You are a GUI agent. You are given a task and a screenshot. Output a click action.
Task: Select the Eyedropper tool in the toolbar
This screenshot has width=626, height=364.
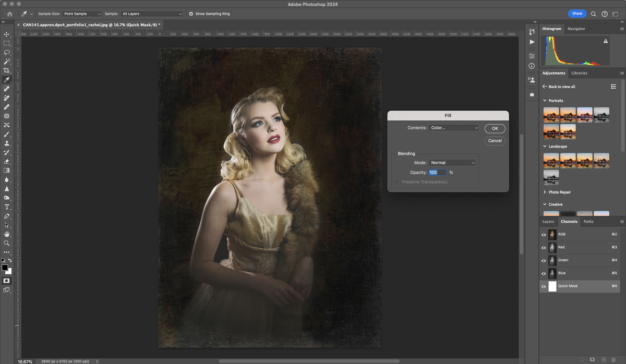tap(7, 80)
